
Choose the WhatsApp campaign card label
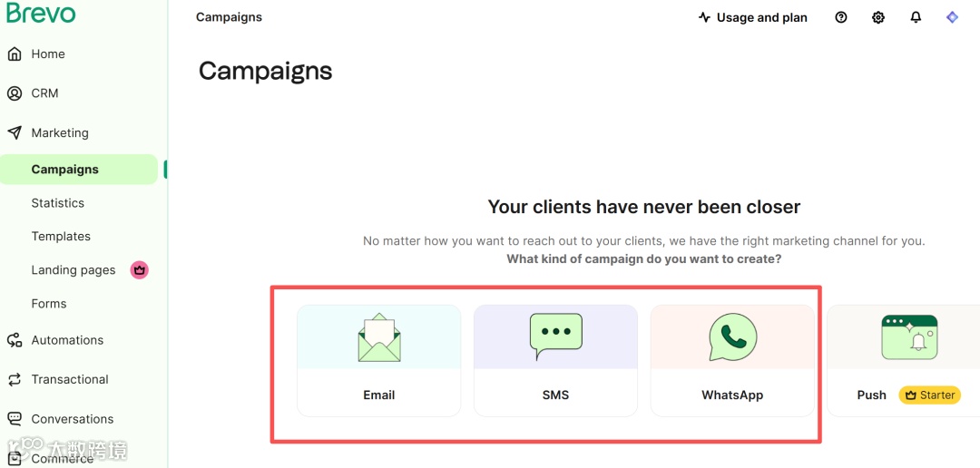click(x=732, y=395)
